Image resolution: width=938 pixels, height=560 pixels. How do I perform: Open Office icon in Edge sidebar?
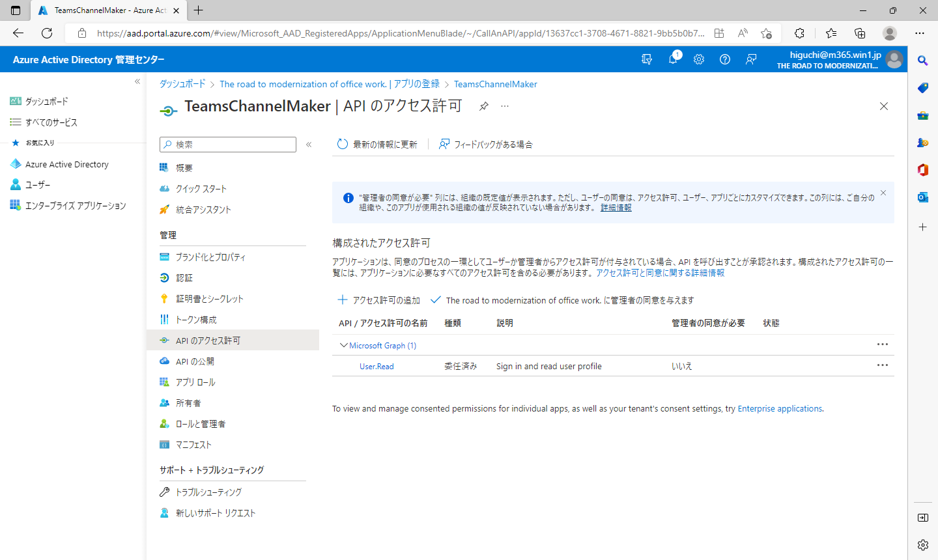pos(923,170)
